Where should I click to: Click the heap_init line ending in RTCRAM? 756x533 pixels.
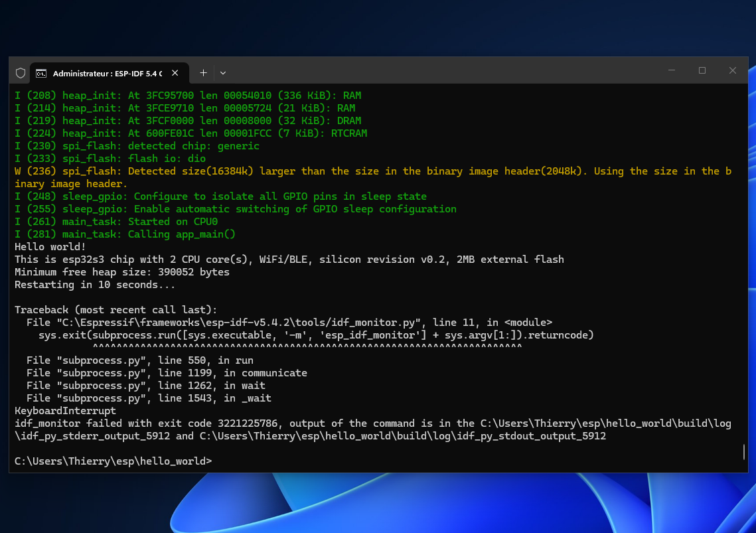tap(191, 133)
